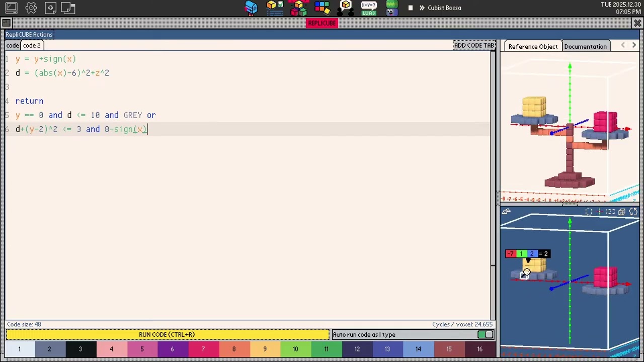Skip to next track with double-arrow
This screenshot has width=644, height=362.
coord(422,8)
